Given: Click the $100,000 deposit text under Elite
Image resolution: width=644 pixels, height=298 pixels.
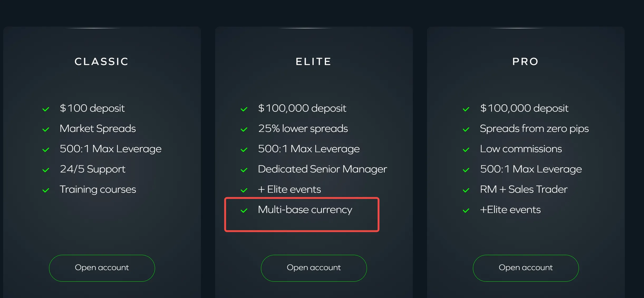Looking at the screenshot, I should point(302,108).
